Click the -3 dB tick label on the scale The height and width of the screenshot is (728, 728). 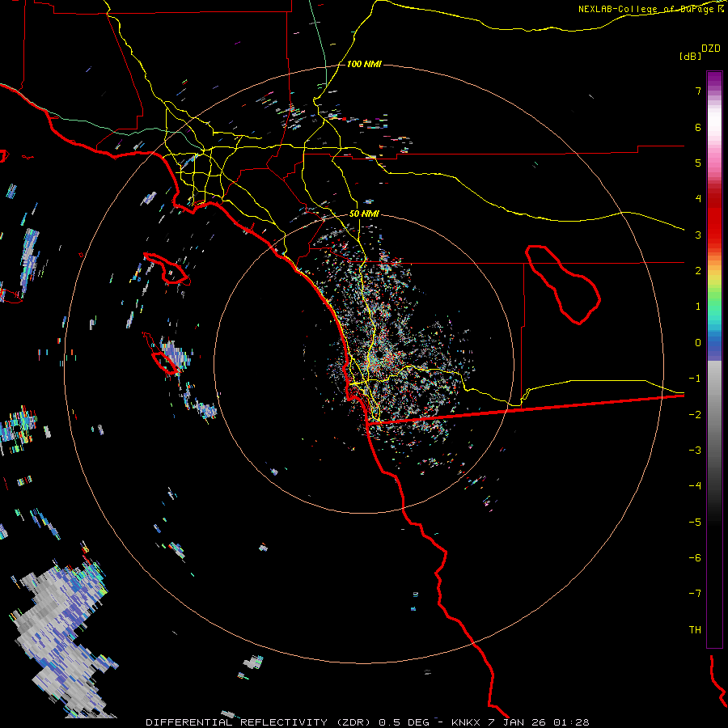pos(695,451)
